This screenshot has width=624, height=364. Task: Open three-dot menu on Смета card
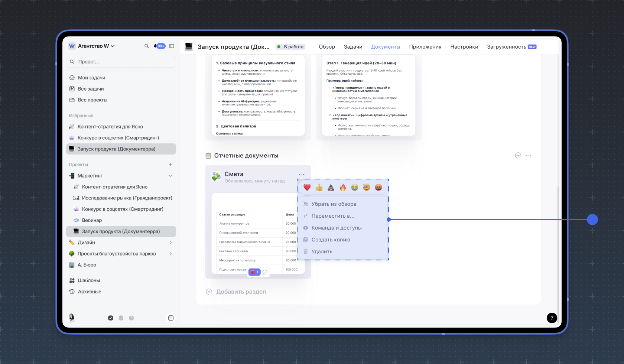pyautogui.click(x=301, y=175)
